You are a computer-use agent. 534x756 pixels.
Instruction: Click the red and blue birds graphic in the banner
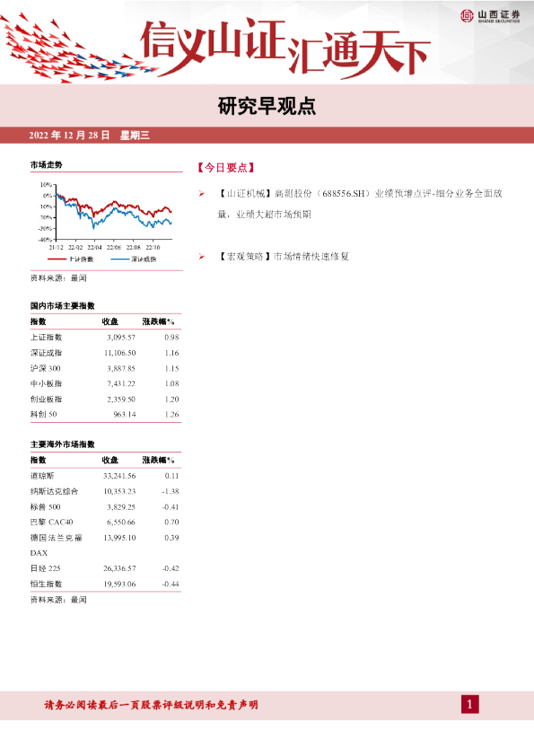[77, 50]
